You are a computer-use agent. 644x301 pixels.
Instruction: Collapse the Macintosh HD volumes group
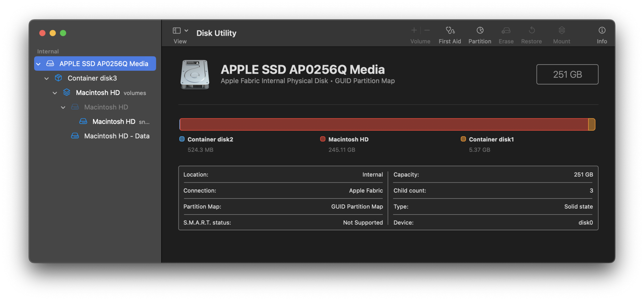(55, 93)
